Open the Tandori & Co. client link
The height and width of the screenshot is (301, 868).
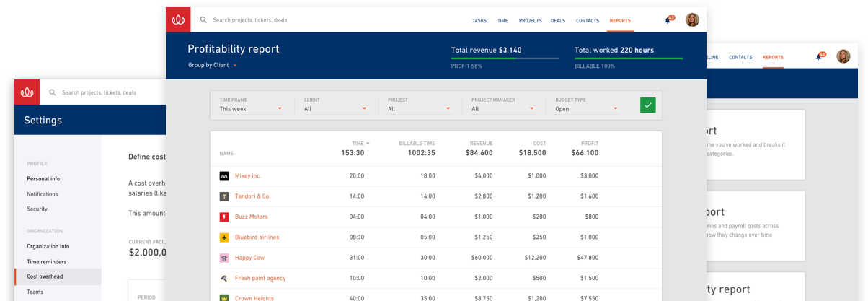(x=252, y=196)
